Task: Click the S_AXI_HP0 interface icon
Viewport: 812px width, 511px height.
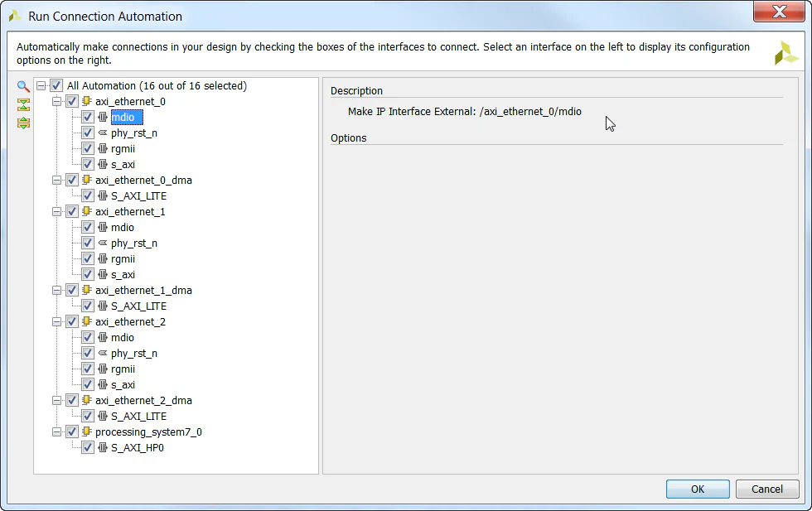Action: pos(103,447)
